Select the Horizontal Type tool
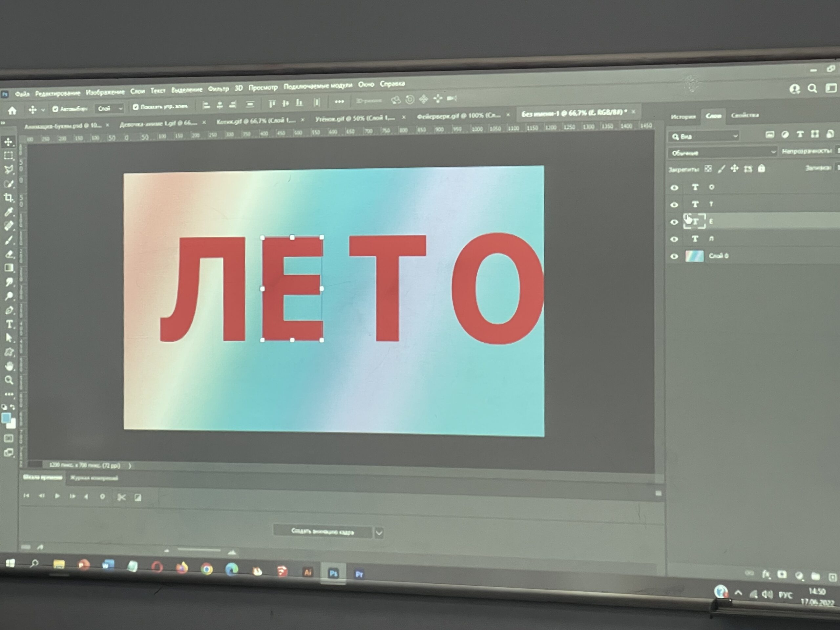 point(9,324)
